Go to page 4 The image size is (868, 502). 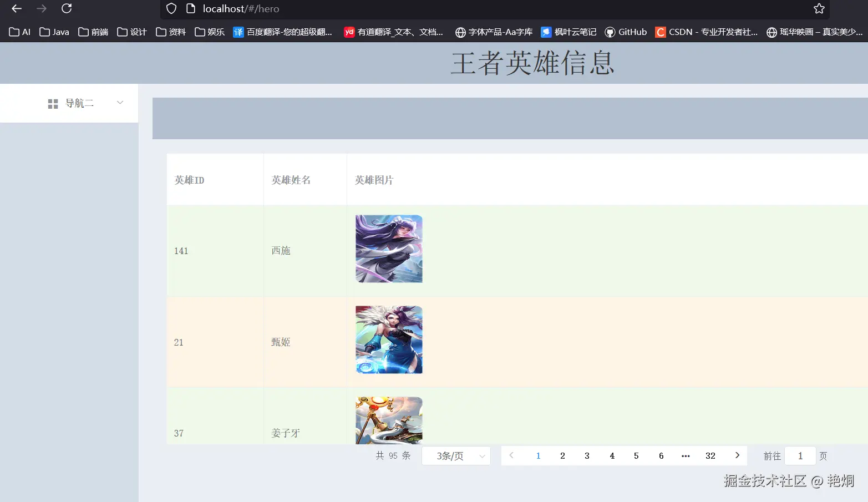(x=612, y=456)
